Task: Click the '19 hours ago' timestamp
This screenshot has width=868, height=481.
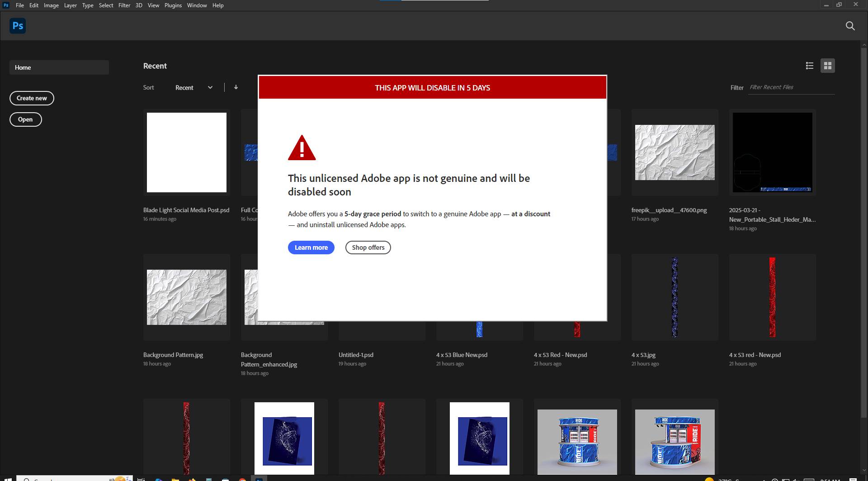Action: coord(352,364)
